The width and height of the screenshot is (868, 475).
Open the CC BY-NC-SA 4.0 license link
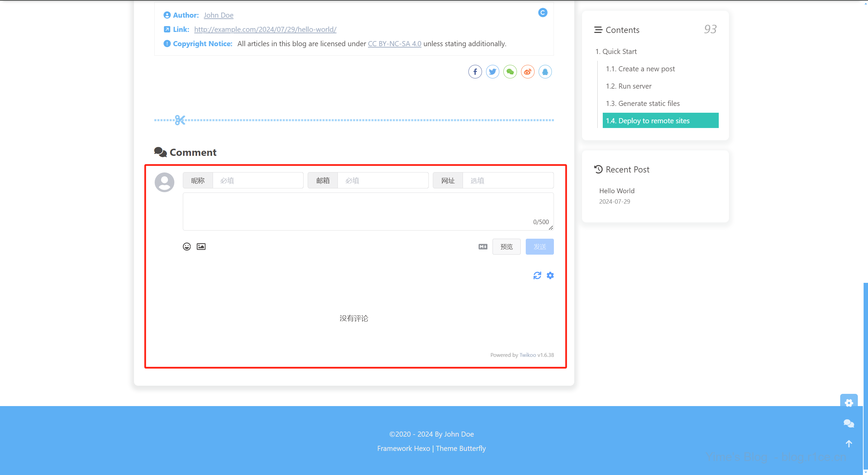coord(394,44)
